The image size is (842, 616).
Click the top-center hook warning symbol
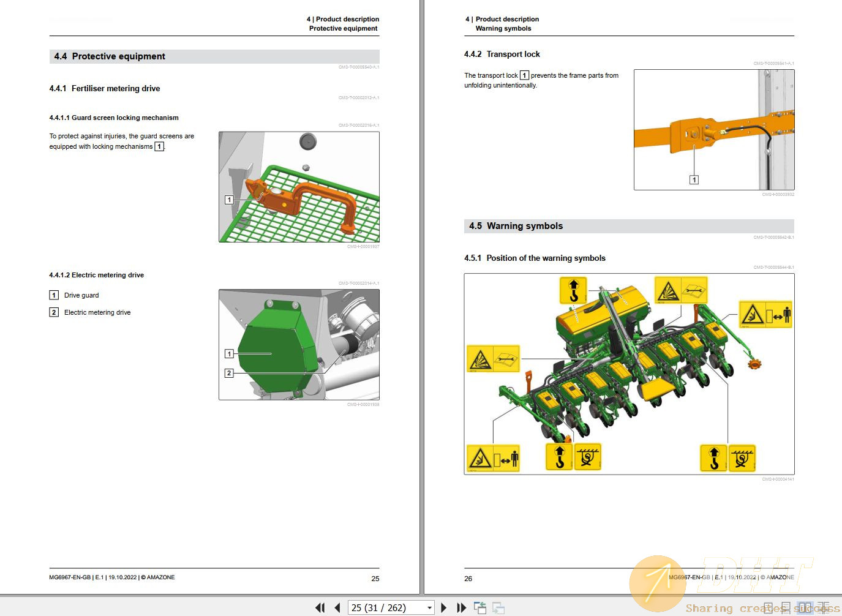click(573, 290)
